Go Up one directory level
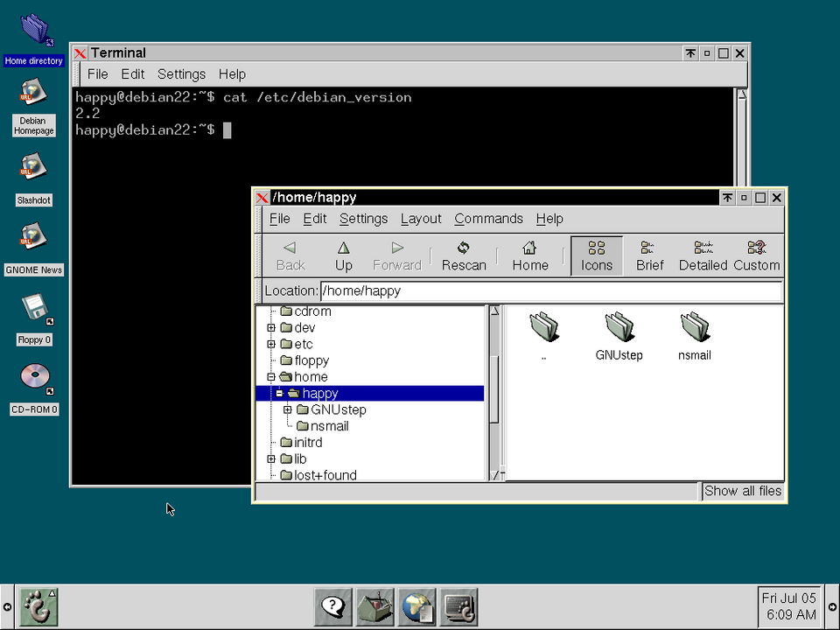840x630 pixels. 343,256
